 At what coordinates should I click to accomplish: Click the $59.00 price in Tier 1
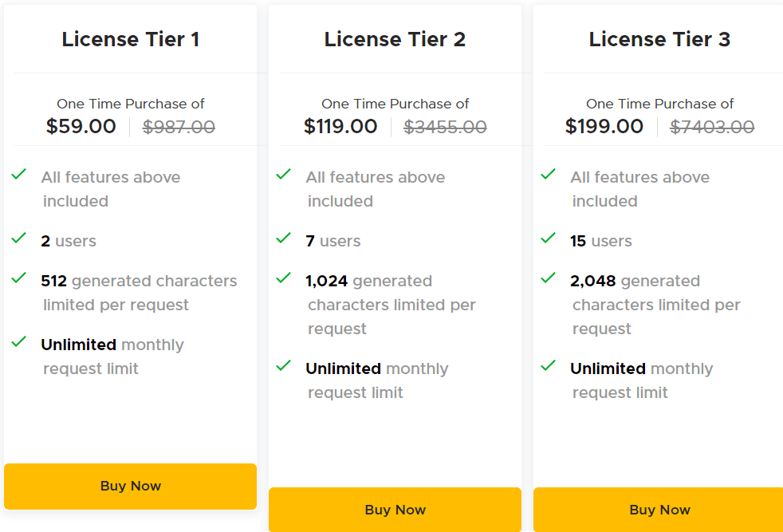pyautogui.click(x=81, y=126)
